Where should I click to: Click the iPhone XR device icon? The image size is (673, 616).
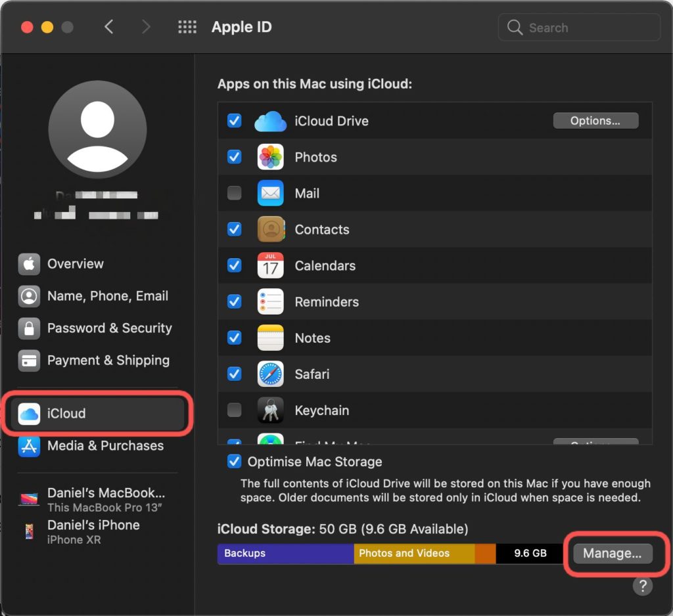29,531
